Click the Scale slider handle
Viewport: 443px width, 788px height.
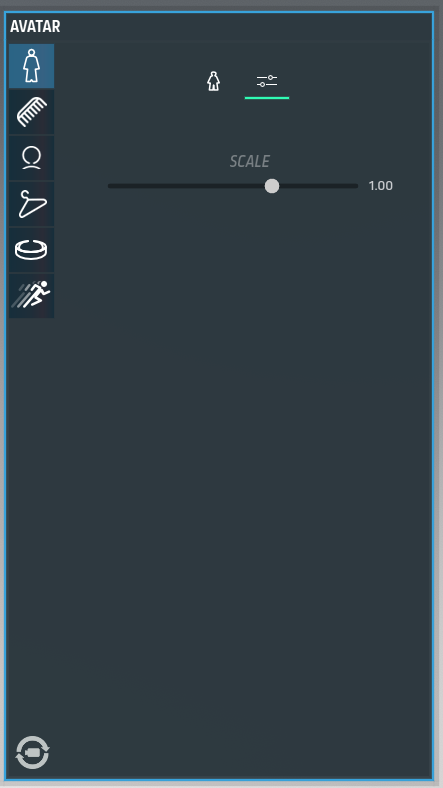(272, 186)
